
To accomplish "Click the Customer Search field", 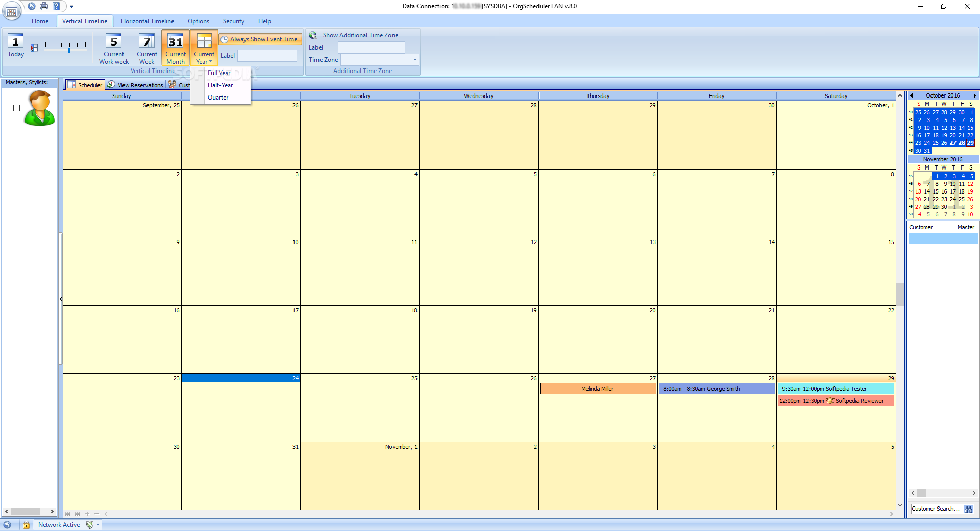I will coord(936,509).
